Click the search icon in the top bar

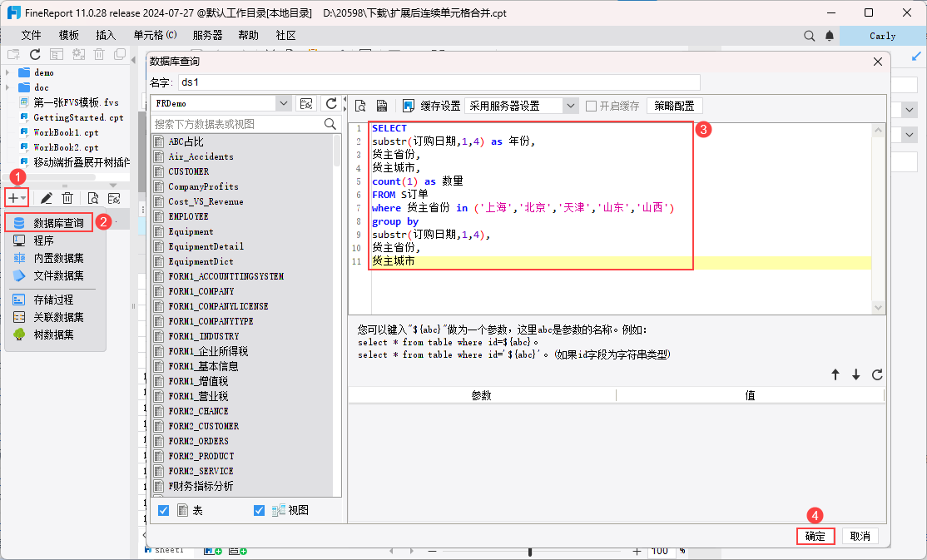[x=810, y=36]
